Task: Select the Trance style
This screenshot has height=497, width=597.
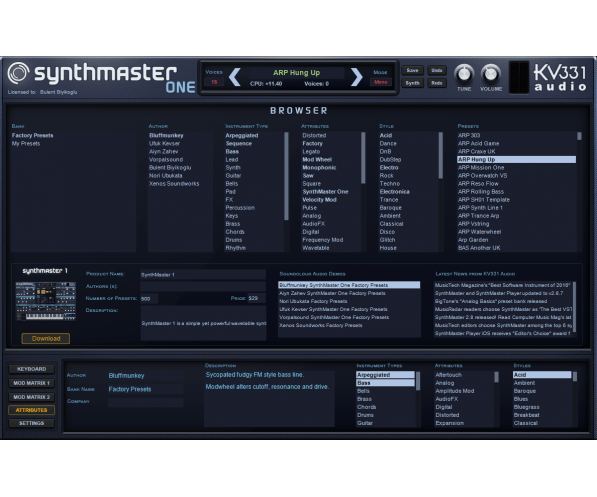Action: point(389,200)
